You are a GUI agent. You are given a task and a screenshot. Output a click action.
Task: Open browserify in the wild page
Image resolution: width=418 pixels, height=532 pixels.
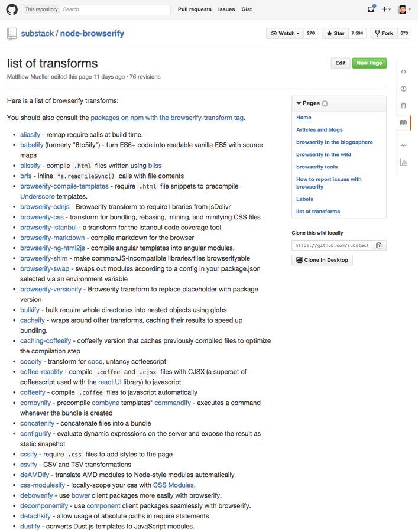tap(323, 155)
